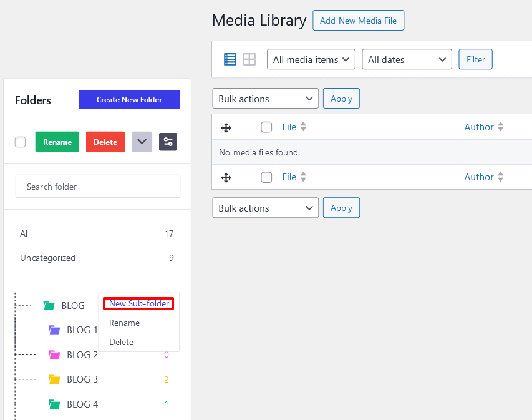Click move icon in table header row
The width and height of the screenshot is (532, 420).
(226, 128)
